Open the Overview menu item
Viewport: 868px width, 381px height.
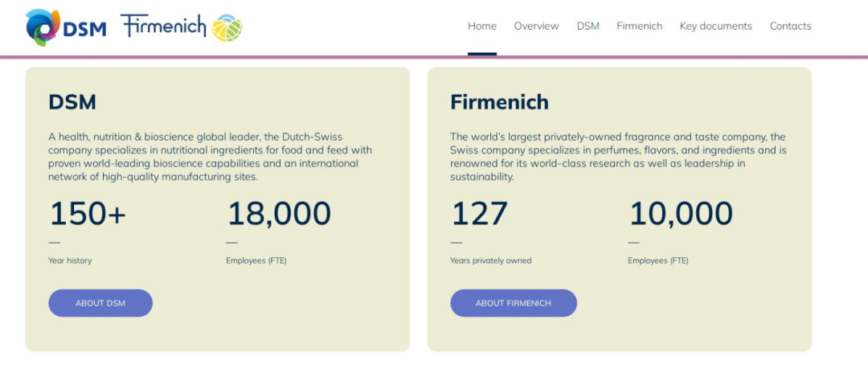point(536,26)
